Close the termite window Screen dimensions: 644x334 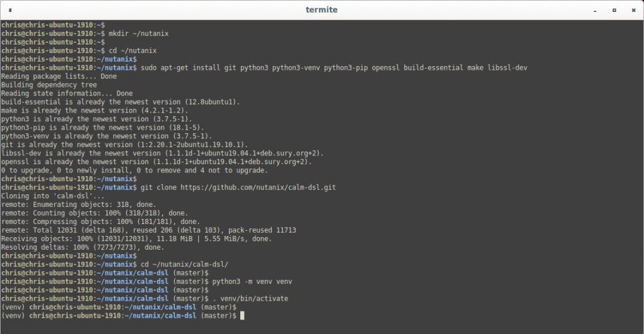coord(633,10)
